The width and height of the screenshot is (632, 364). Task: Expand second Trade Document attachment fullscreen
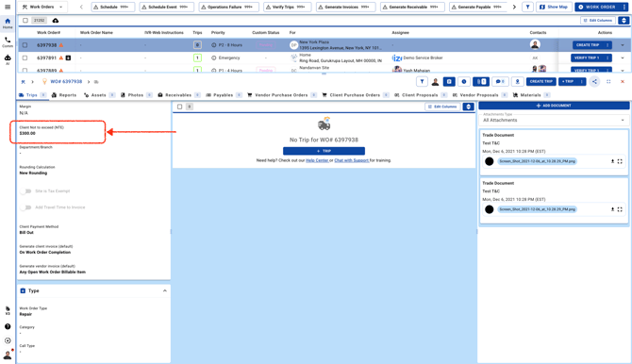[x=620, y=209]
